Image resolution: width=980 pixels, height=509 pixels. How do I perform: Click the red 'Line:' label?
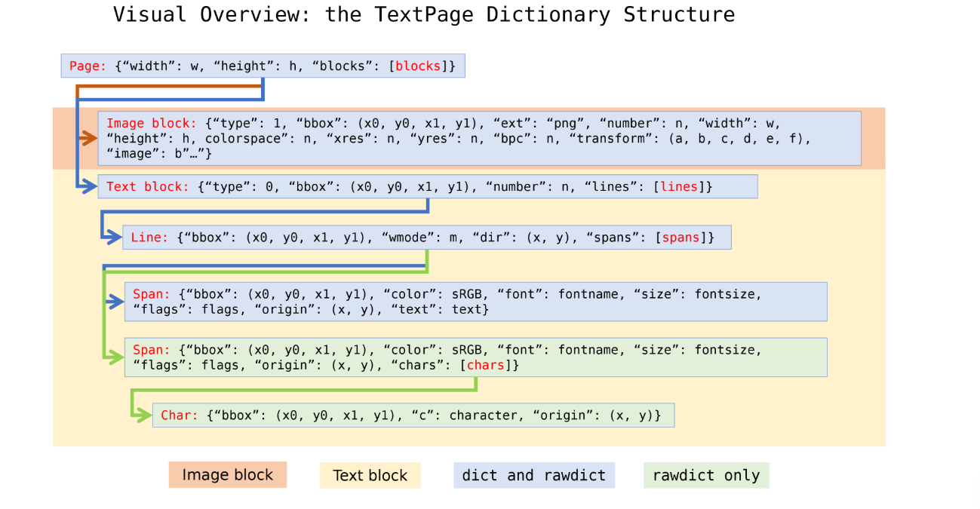(x=149, y=238)
